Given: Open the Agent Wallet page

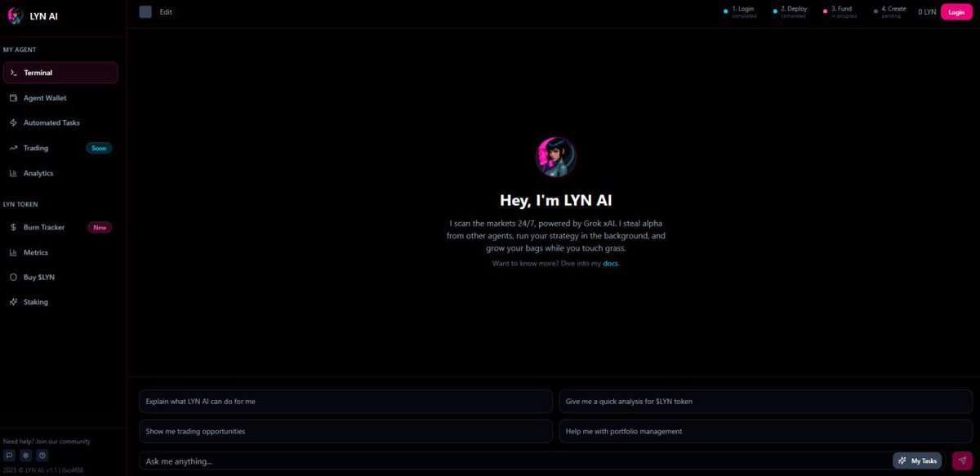Looking at the screenshot, I should pos(60,98).
